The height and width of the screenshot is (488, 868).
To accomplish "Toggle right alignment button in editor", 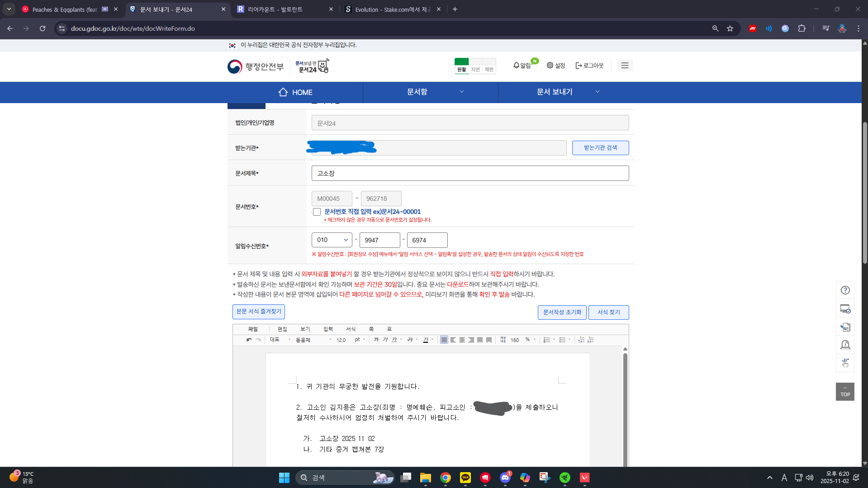I will tap(471, 340).
